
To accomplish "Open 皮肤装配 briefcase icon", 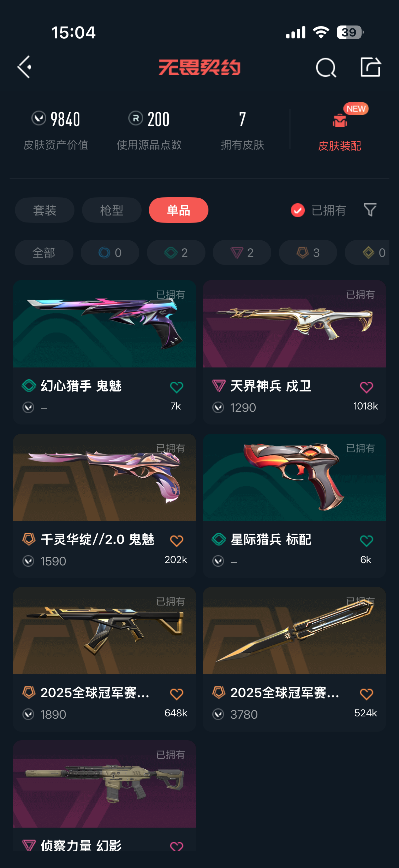I will (x=340, y=120).
